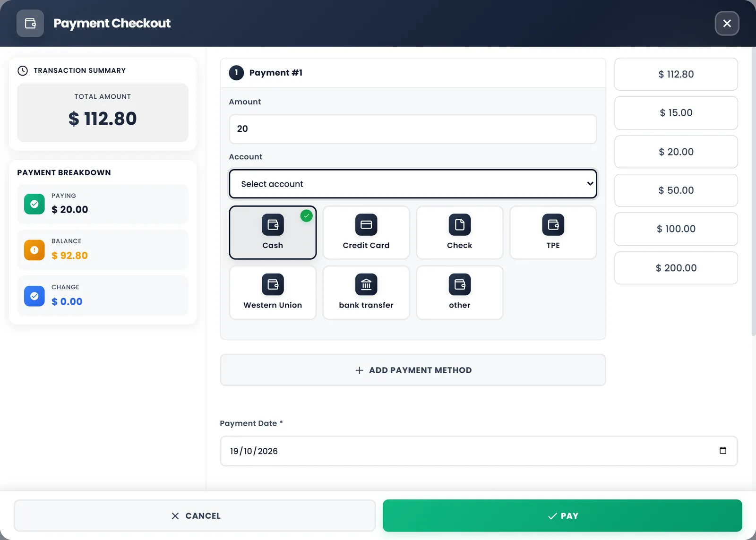Viewport: 756px width, 540px height.
Task: Click Add Payment Method button
Action: point(413,370)
